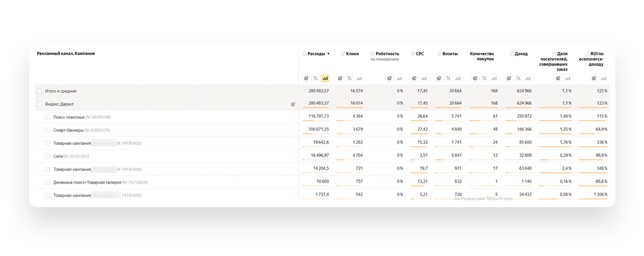Switch Визиты column to percent view
Screen dimensions: 644x256
[448, 78]
